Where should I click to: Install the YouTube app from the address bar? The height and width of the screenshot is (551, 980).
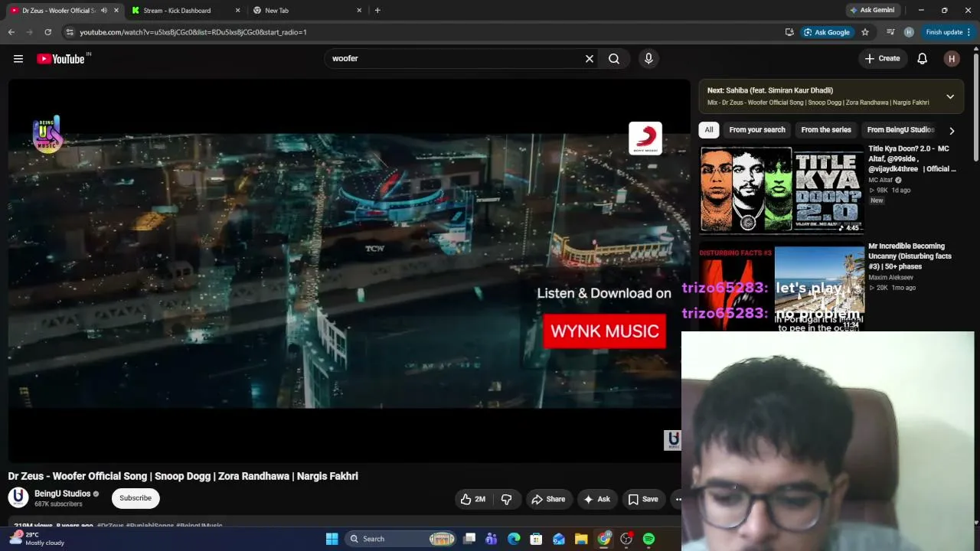point(789,32)
